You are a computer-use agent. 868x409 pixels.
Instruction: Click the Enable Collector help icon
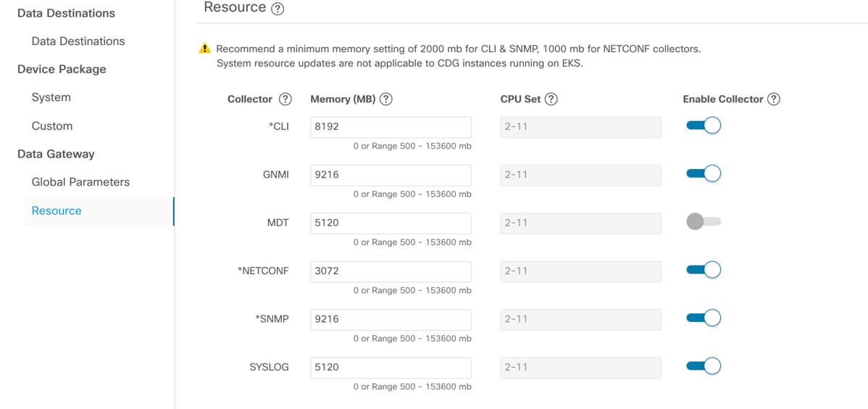point(774,99)
